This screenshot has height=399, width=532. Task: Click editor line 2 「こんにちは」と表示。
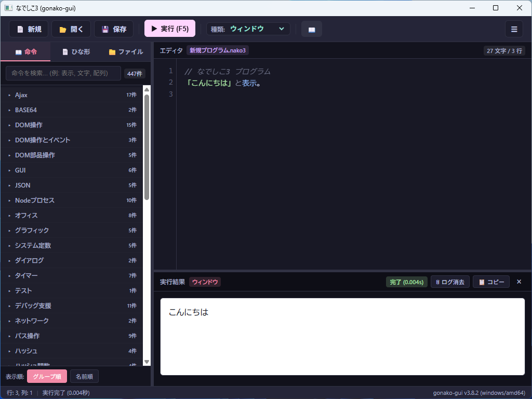click(x=224, y=83)
